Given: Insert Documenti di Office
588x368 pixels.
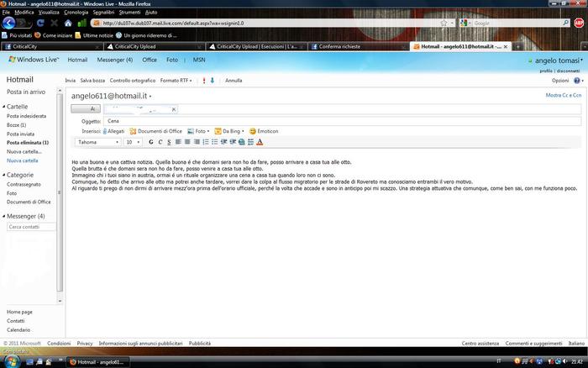Looking at the screenshot, I should (155, 131).
